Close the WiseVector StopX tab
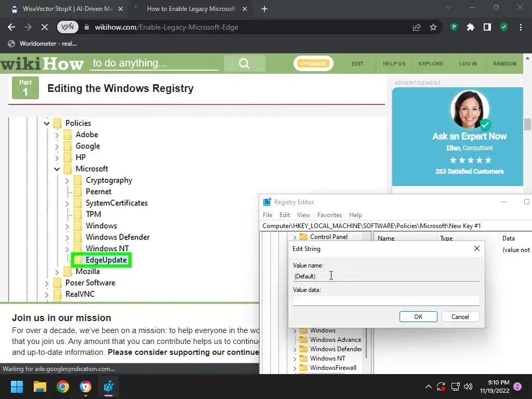The image size is (532, 399). pyautogui.click(x=121, y=9)
